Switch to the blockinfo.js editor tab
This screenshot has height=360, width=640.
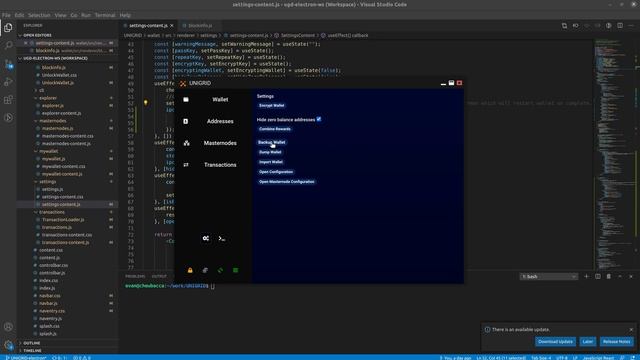pyautogui.click(x=200, y=25)
